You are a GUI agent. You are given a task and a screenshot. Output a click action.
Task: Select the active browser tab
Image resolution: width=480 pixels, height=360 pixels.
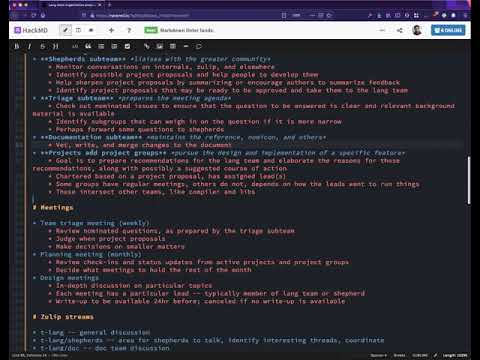tap(71, 5)
